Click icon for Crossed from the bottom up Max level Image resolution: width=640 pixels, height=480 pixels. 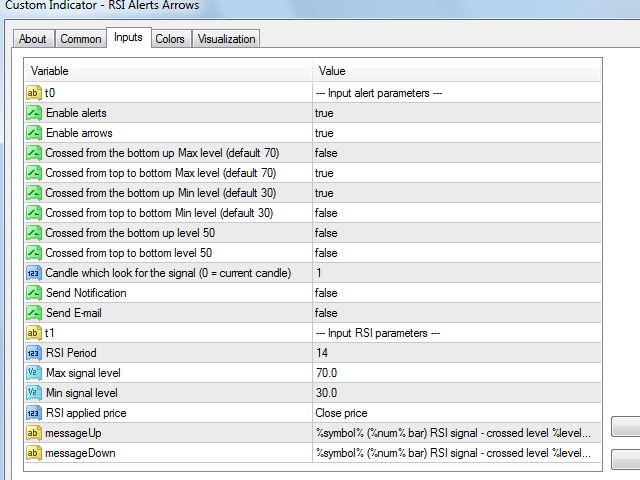[x=34, y=153]
